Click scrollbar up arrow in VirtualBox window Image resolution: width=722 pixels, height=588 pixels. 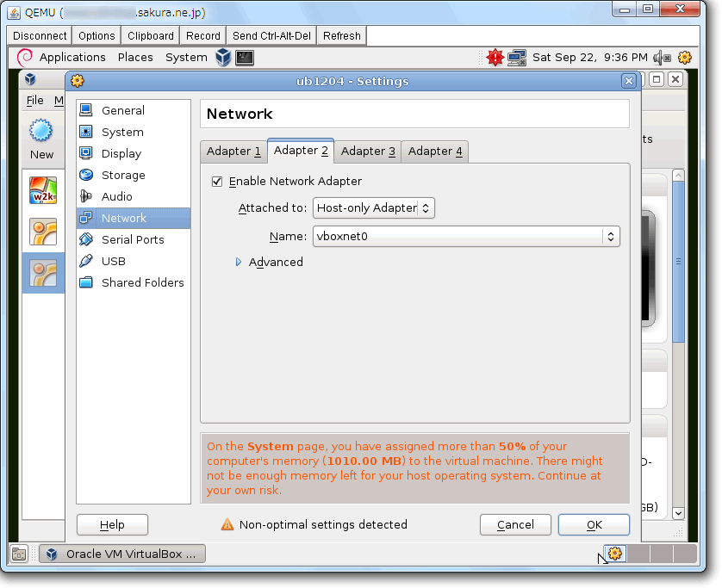point(678,176)
